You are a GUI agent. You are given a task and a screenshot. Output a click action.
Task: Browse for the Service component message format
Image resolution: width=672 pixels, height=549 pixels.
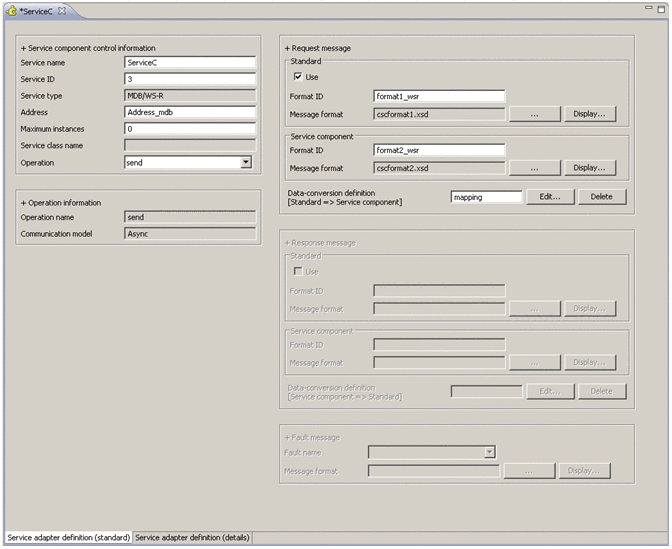534,167
